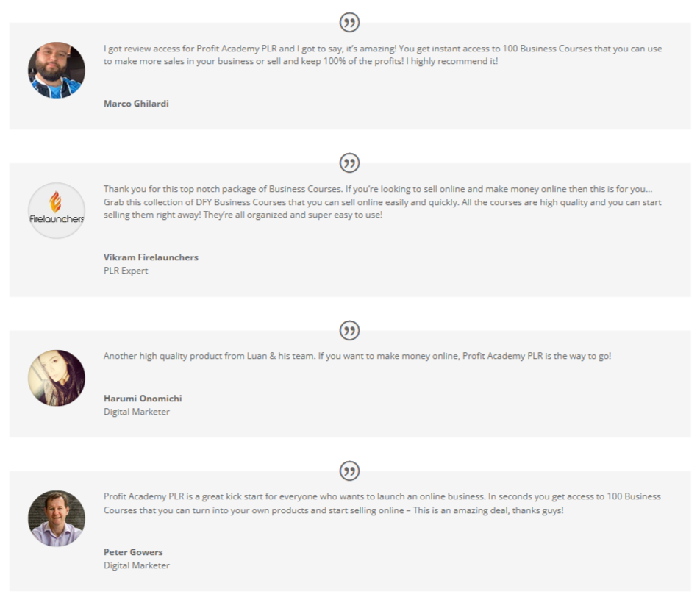Click the quote icon above the Firelaunchers testimonial

click(350, 163)
